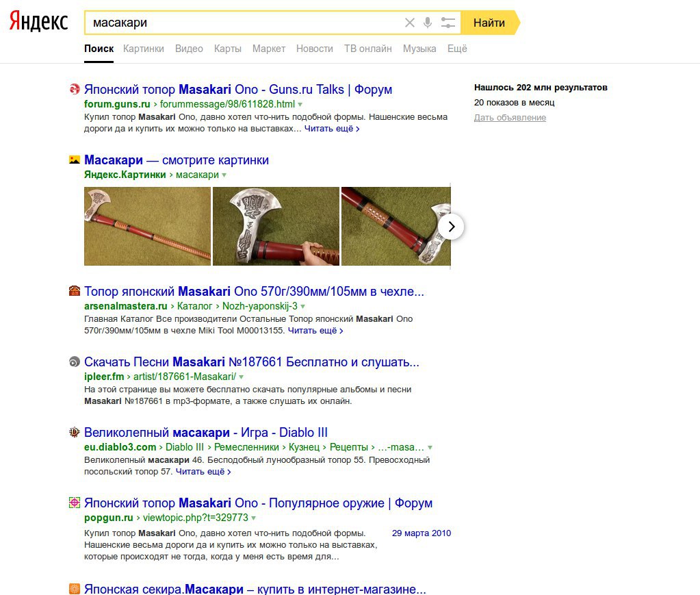Open Великолепный масакари Diablo III result
This screenshot has height=595, width=700.
206,433
